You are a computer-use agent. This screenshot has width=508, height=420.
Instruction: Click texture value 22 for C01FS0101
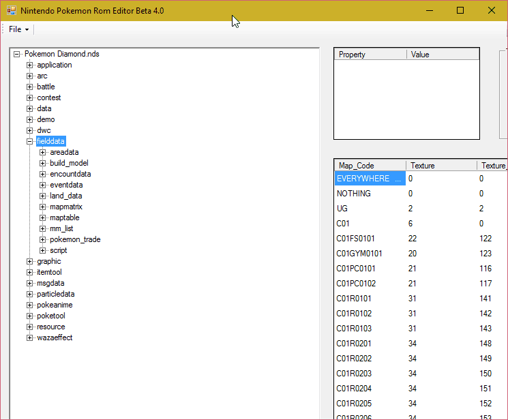(413, 239)
